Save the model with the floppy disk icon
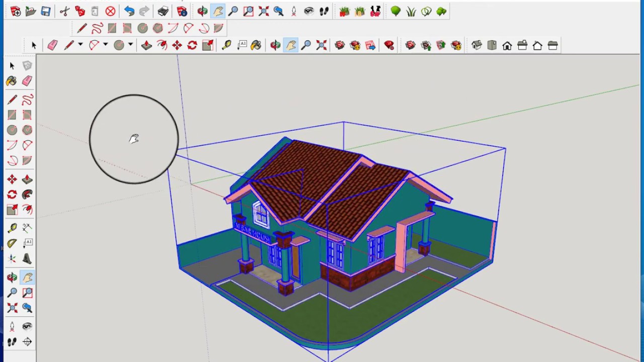Screen dimensions: 644x362 point(46,11)
